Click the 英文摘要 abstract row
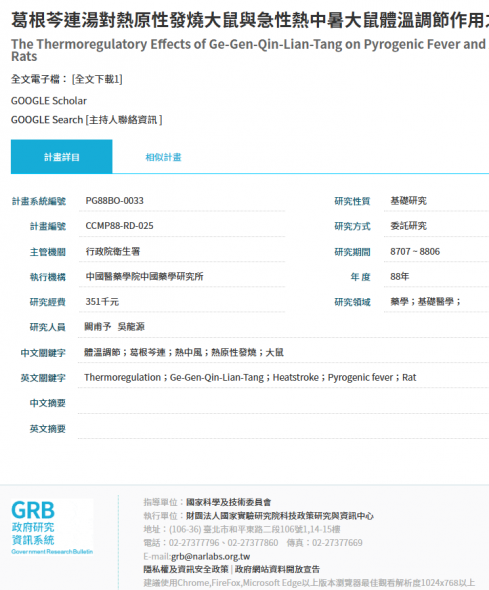Viewport: 489px width, 590px height. pos(250,429)
